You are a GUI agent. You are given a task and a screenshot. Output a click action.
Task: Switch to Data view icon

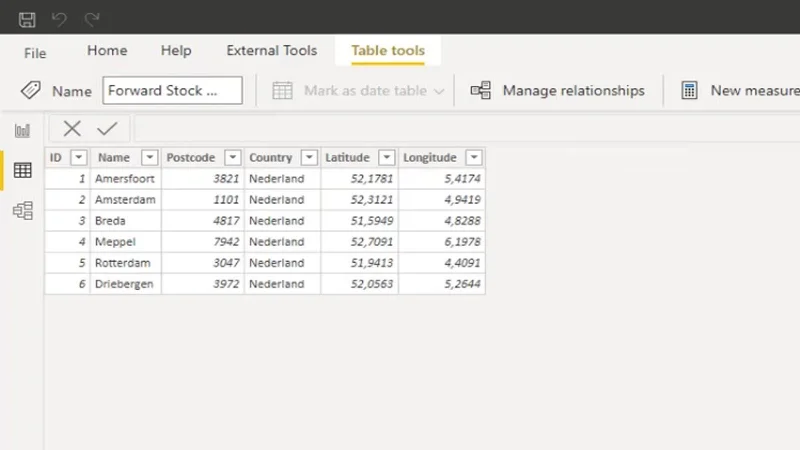22,170
